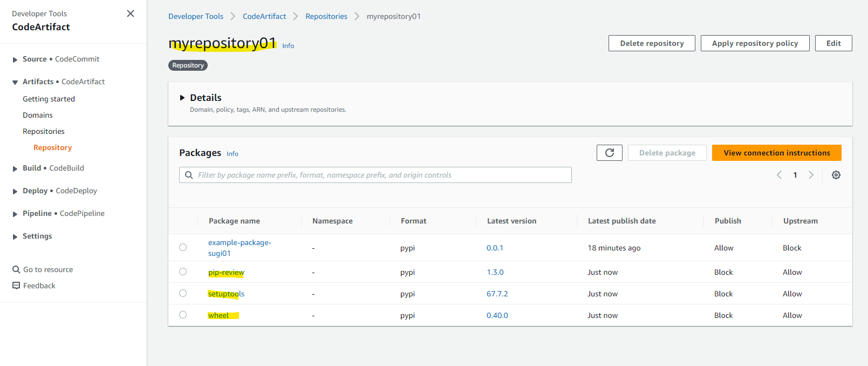The width and height of the screenshot is (868, 366).
Task: Click the search magnifier in filter box
Action: pos(189,175)
